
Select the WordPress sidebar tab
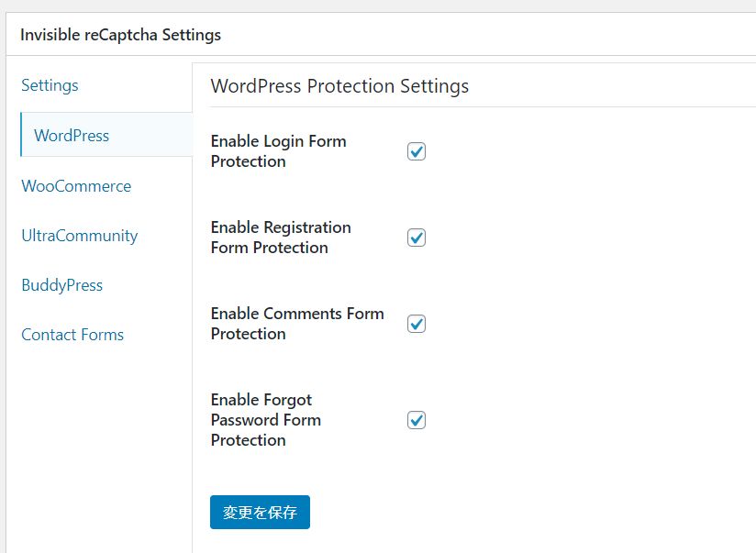tap(72, 136)
